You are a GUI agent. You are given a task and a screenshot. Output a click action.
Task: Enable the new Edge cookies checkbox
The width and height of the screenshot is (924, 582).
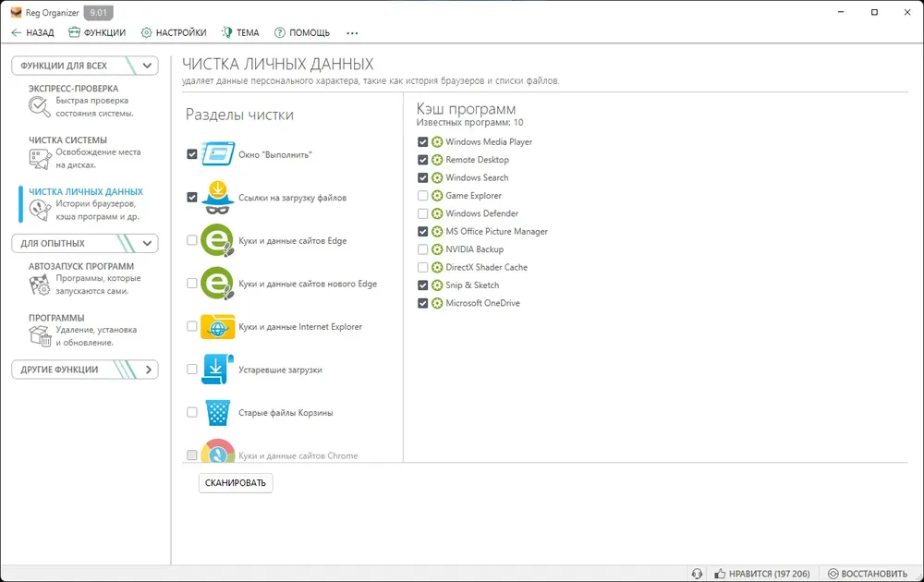coord(192,284)
